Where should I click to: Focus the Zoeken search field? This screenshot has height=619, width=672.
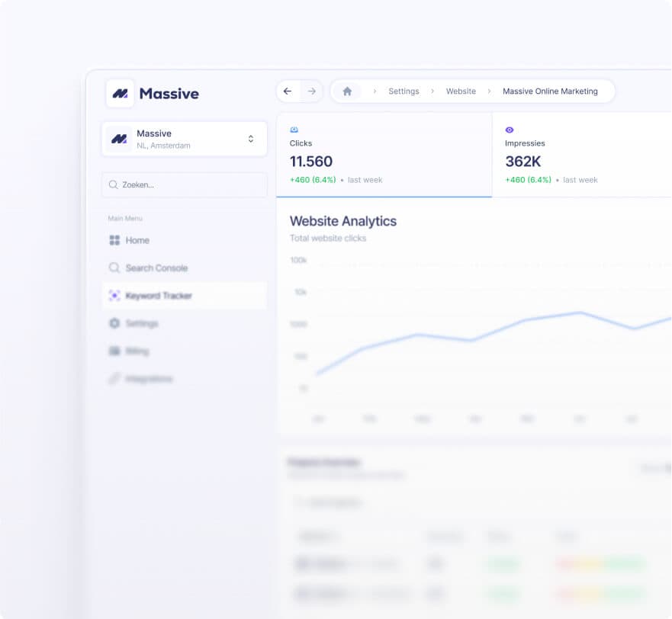click(x=185, y=184)
